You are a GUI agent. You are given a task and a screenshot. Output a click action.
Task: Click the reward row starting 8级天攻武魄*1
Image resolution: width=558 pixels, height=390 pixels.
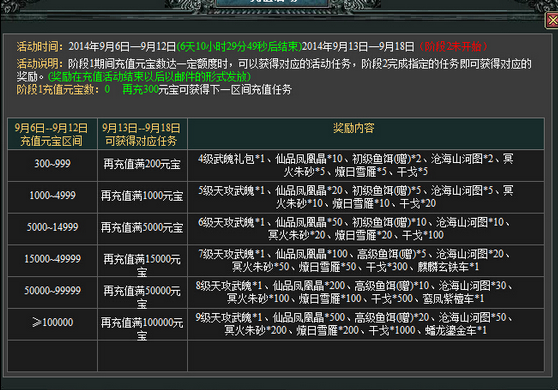point(365,292)
